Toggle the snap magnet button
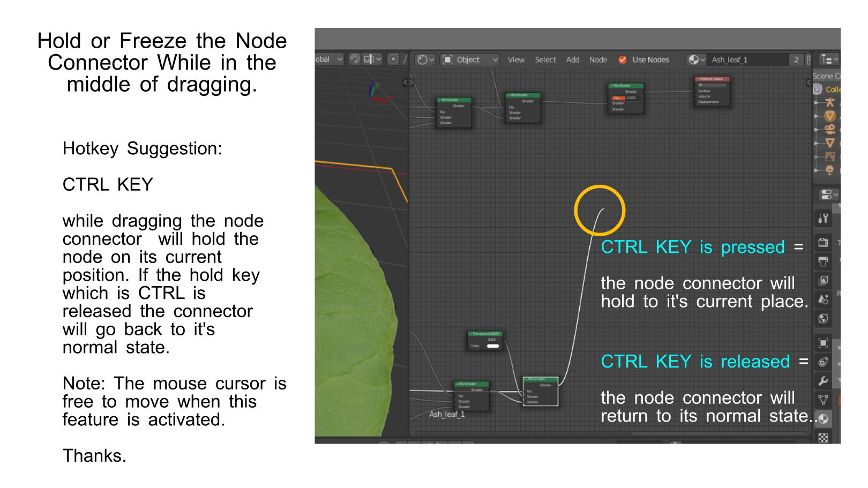Viewport: 868px width, 488px height. coord(354,59)
